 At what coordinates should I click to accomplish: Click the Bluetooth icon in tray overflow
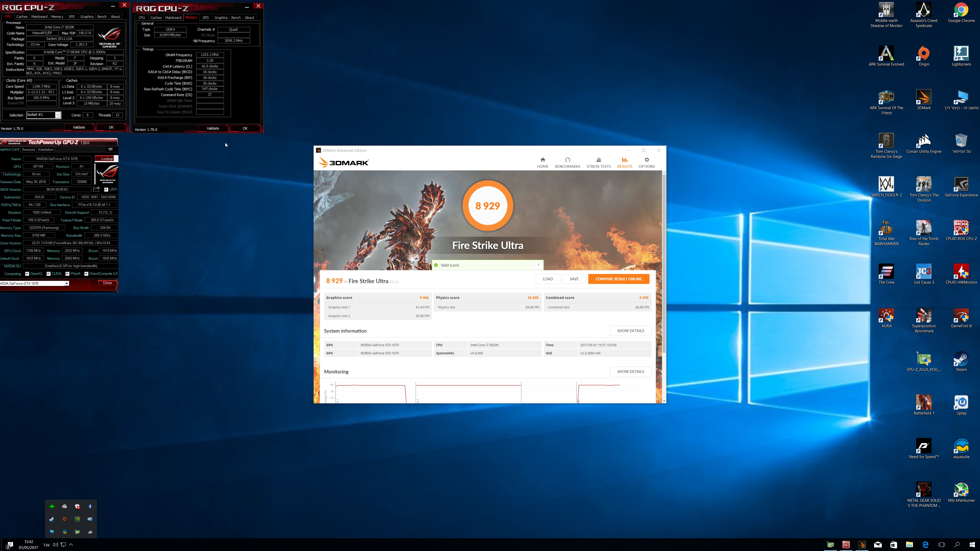tap(90, 506)
